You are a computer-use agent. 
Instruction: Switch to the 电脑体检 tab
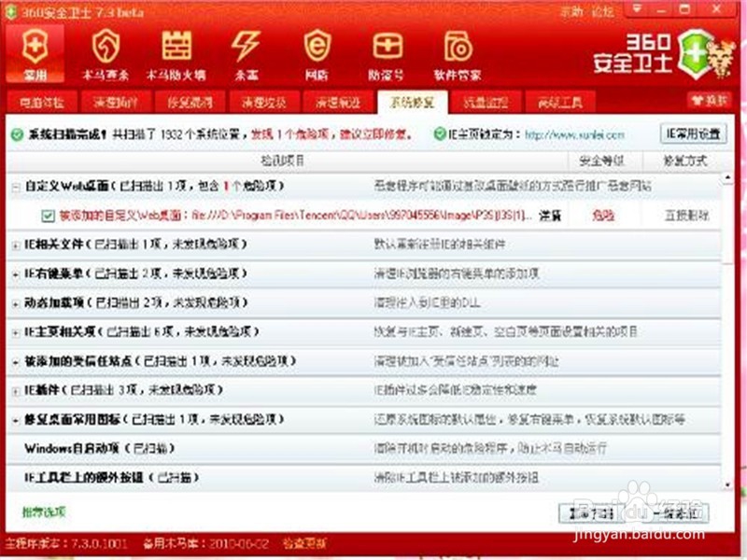(x=42, y=102)
